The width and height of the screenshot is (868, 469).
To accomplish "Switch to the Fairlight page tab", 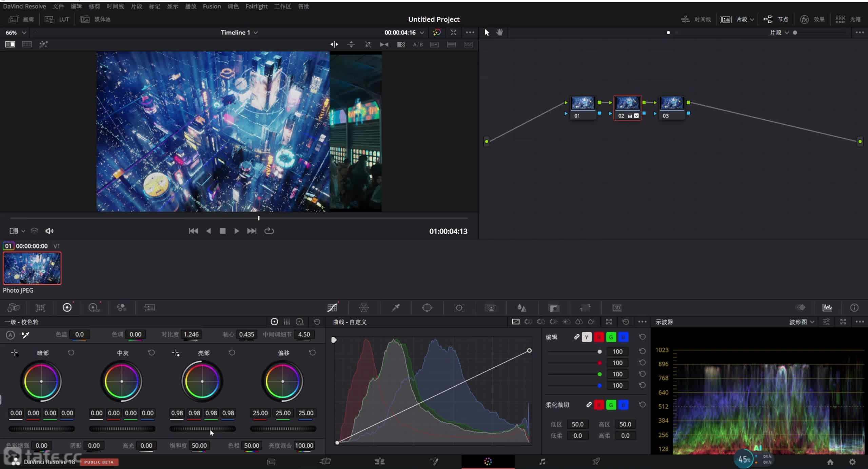I will (542, 461).
